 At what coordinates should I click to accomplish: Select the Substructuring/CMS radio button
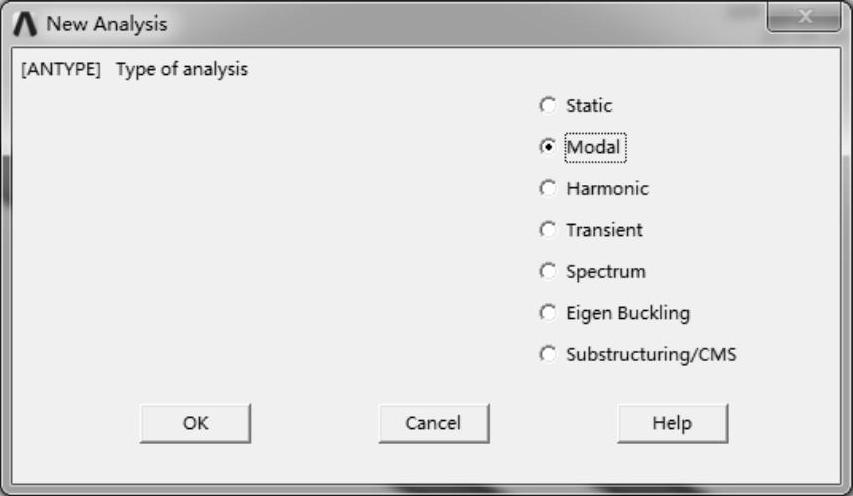(547, 354)
